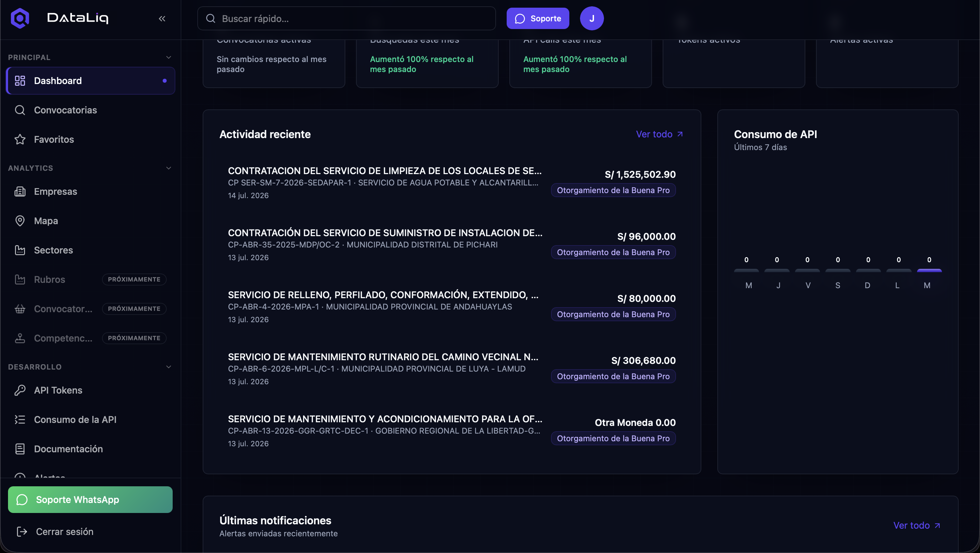
Task: Click the DataLiq logo icon
Action: click(x=20, y=18)
